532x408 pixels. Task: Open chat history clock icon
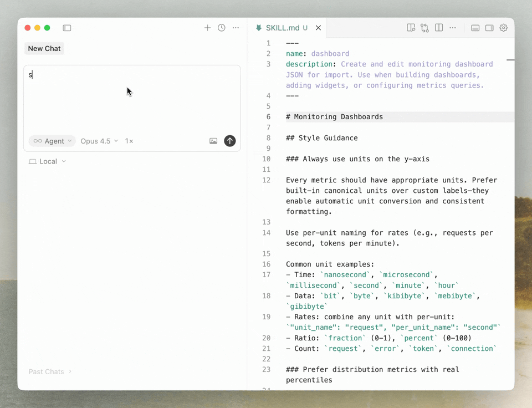[x=222, y=28]
